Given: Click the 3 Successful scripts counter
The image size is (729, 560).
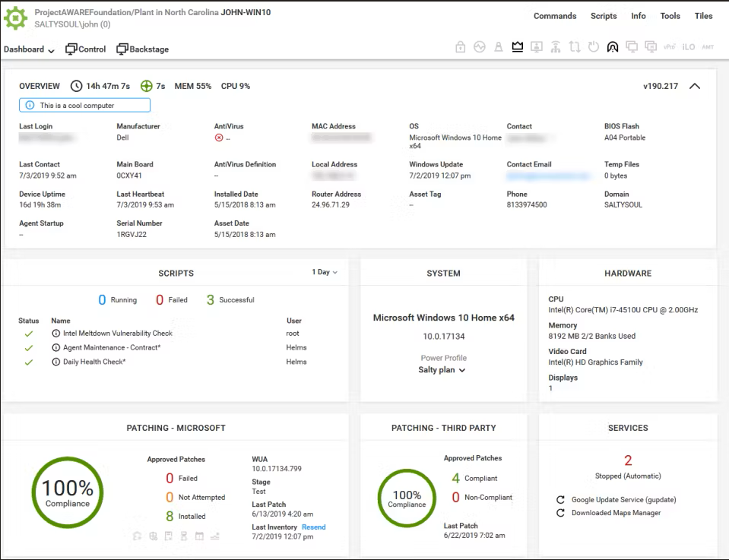Looking at the screenshot, I should 230,299.
